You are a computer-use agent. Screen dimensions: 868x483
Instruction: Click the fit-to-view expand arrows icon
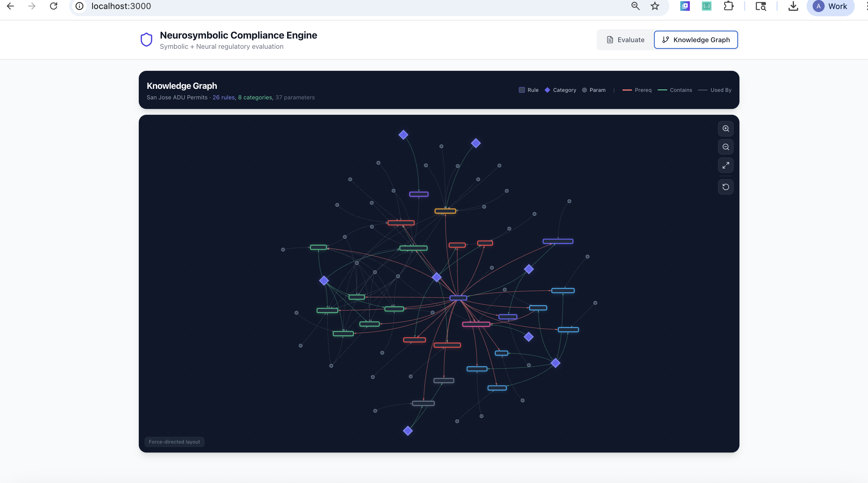[x=725, y=165]
